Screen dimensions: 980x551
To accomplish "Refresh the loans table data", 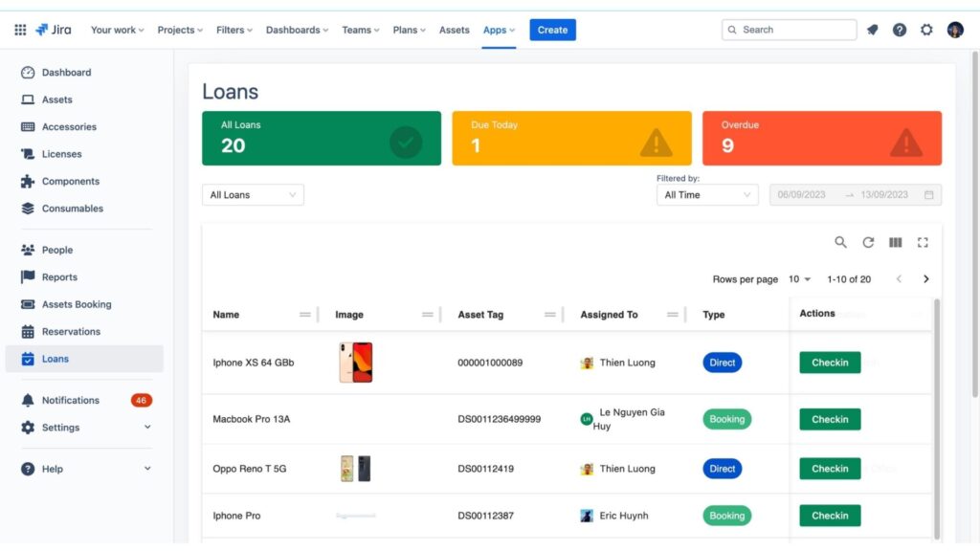I will (868, 242).
